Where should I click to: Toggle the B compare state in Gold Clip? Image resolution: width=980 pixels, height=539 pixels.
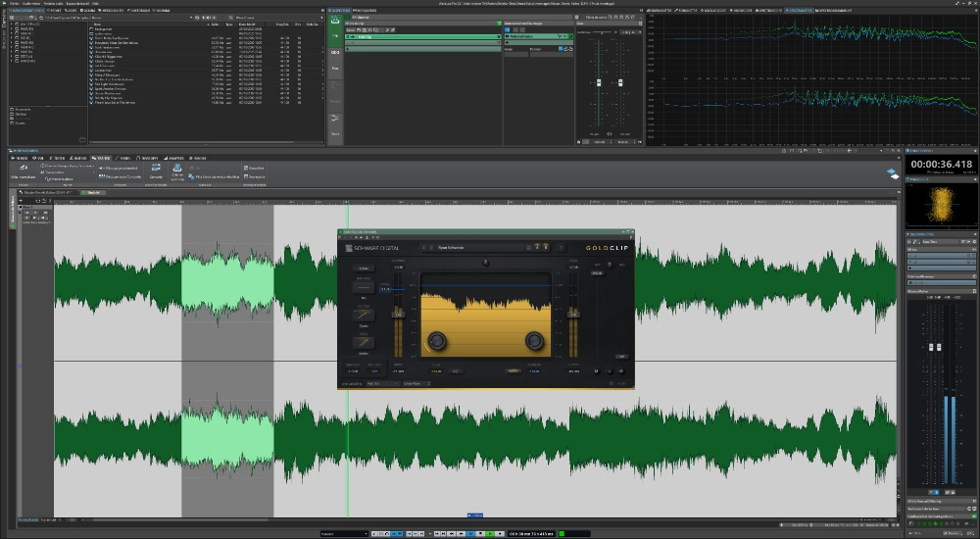click(546, 247)
